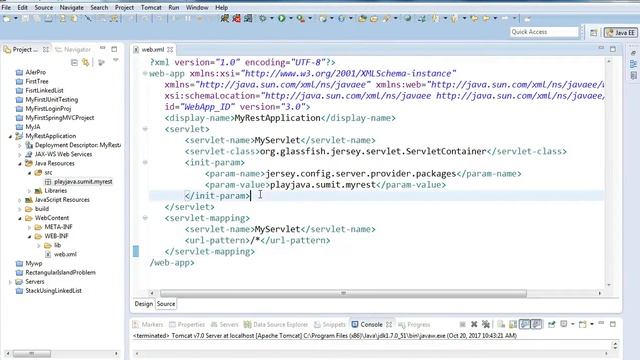Switch to the Servers tab
The height and width of the screenshot is (360, 640).
point(224,324)
